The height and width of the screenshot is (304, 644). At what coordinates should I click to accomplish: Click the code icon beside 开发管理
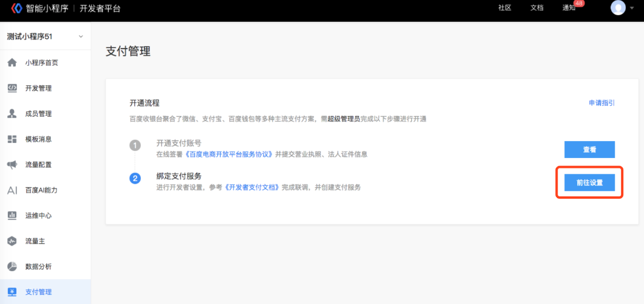pos(12,88)
